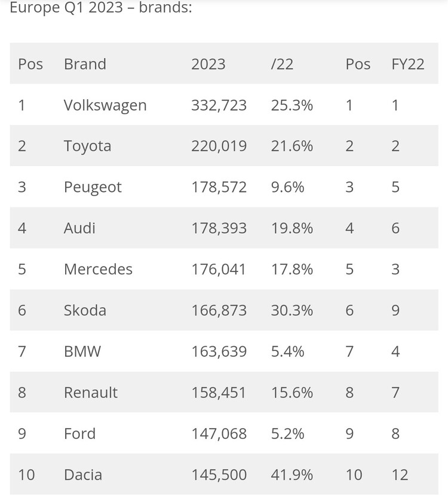Click the Europe Q1 2023 brands heading
Image resolution: width=448 pixels, height=495 pixels.
click(101, 8)
